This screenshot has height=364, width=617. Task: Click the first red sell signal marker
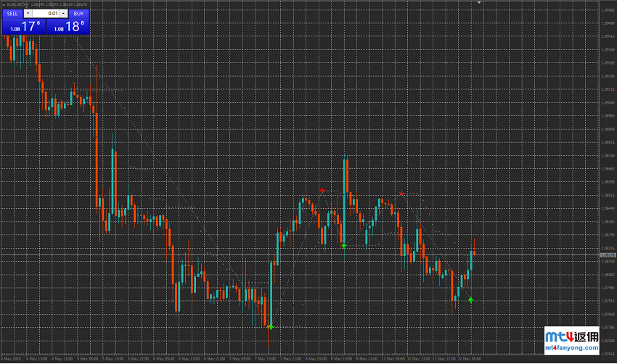(323, 190)
